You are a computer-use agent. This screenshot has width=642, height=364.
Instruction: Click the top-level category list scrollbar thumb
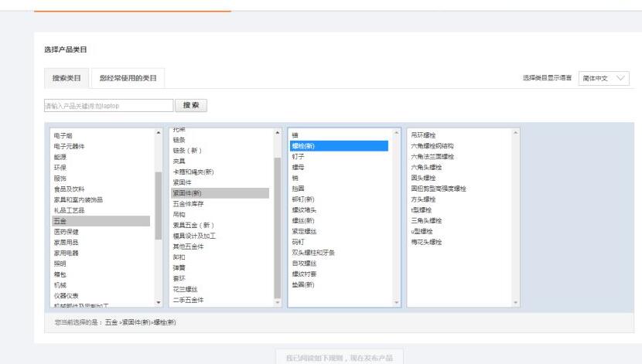pos(159,206)
